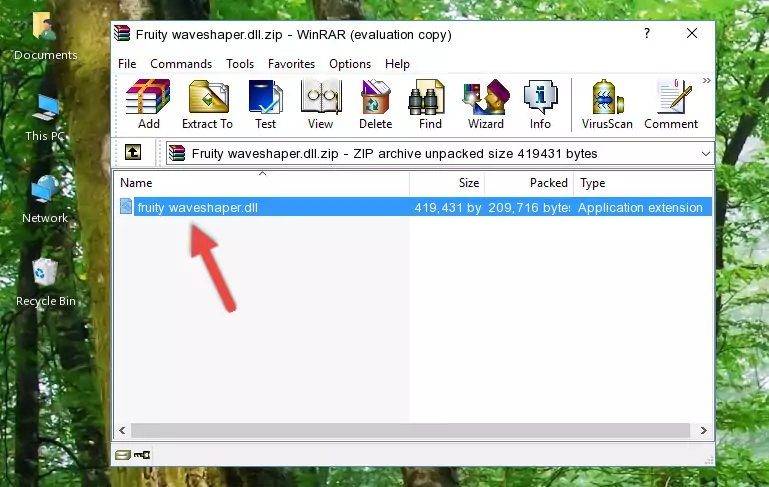
Task: Open the Find binoculars tool
Action: pyautogui.click(x=430, y=104)
